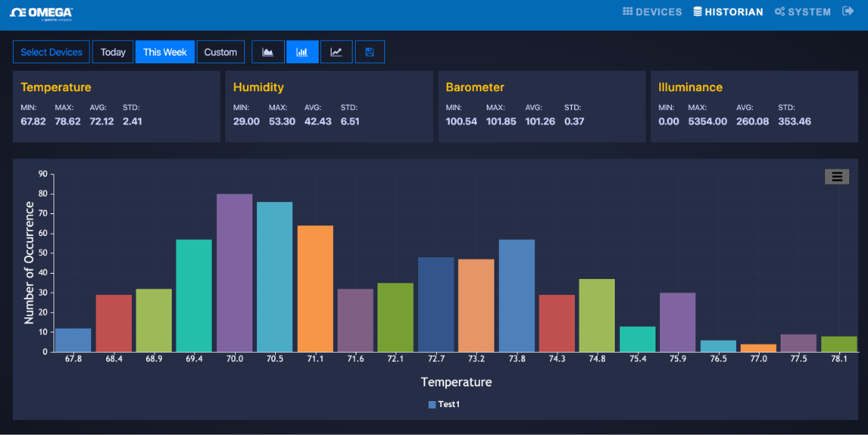Select the Custom time range
Image resolution: width=868 pixels, height=435 pixels.
(221, 52)
